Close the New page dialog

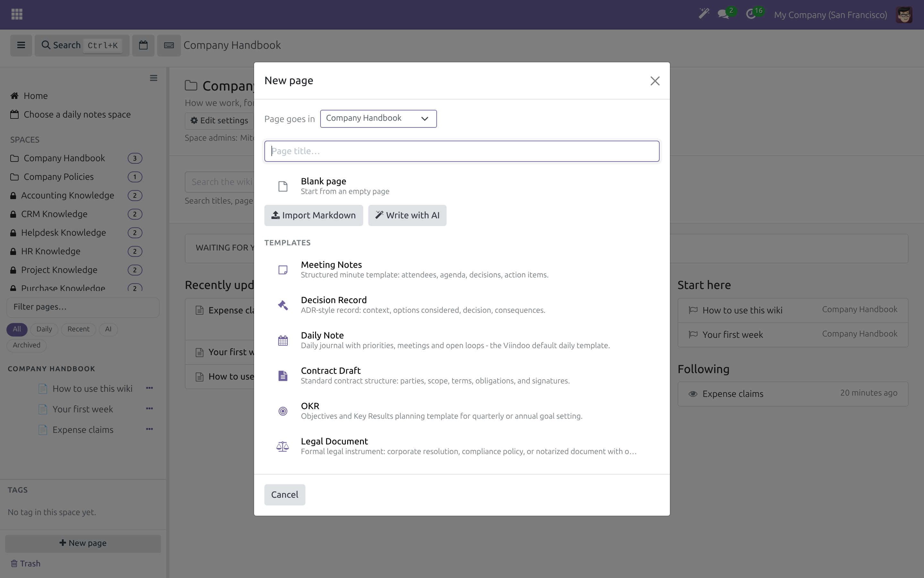coord(655,81)
